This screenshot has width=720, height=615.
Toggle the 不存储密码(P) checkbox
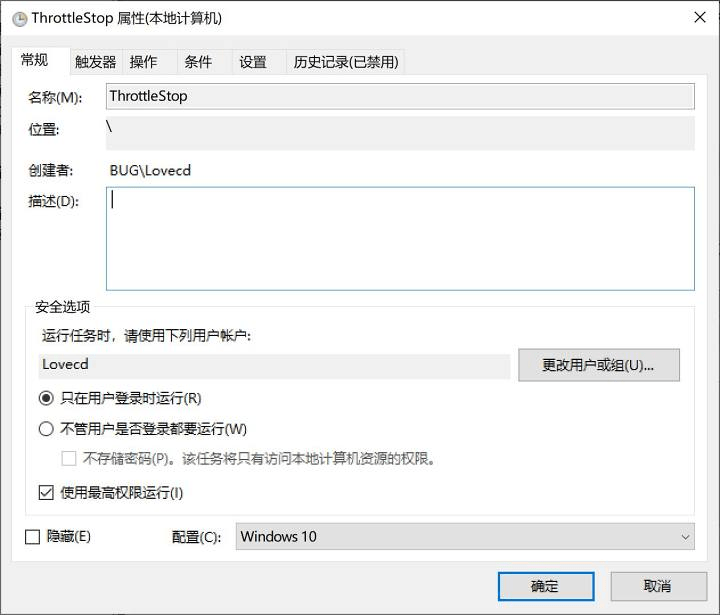(x=69, y=458)
